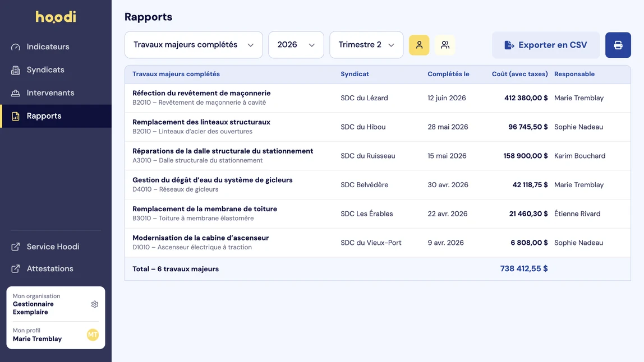Go to Syndicats menu item

(x=56, y=70)
